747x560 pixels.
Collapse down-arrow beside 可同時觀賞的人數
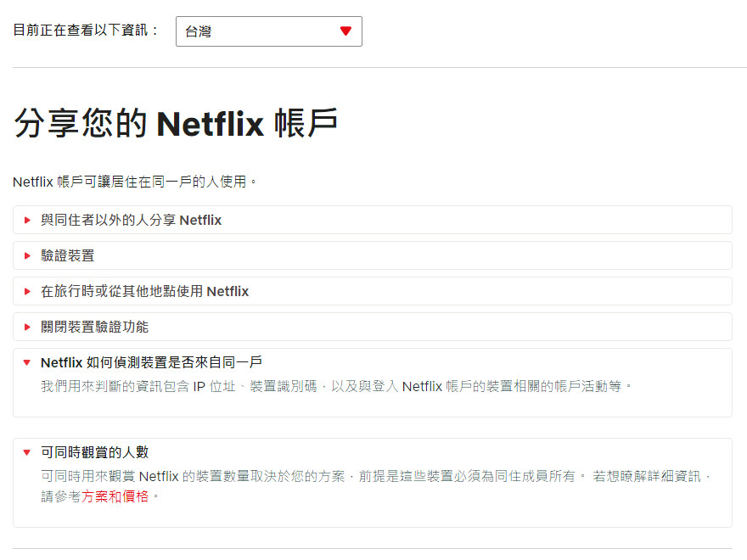tap(27, 452)
